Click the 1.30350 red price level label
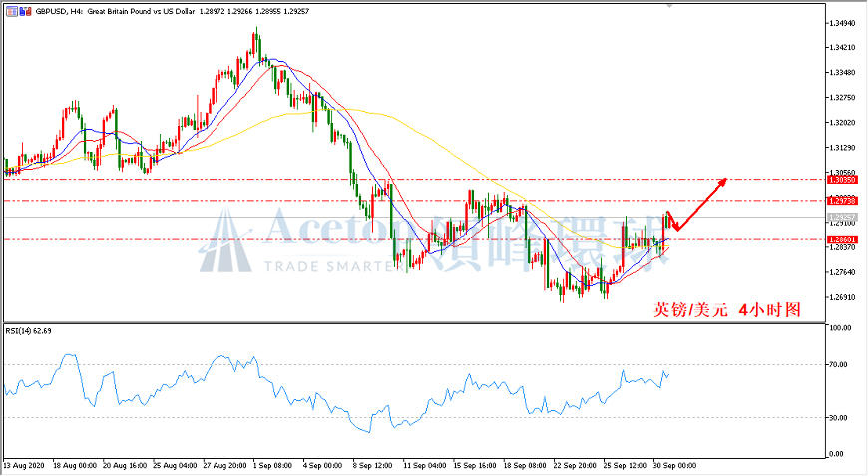This screenshot has width=868, height=476. tap(842, 180)
